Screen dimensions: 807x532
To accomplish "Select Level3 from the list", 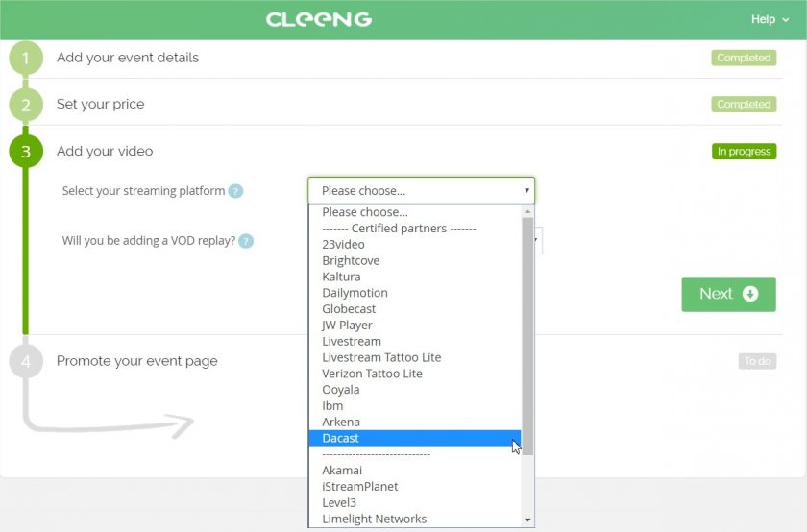I will [415, 502].
